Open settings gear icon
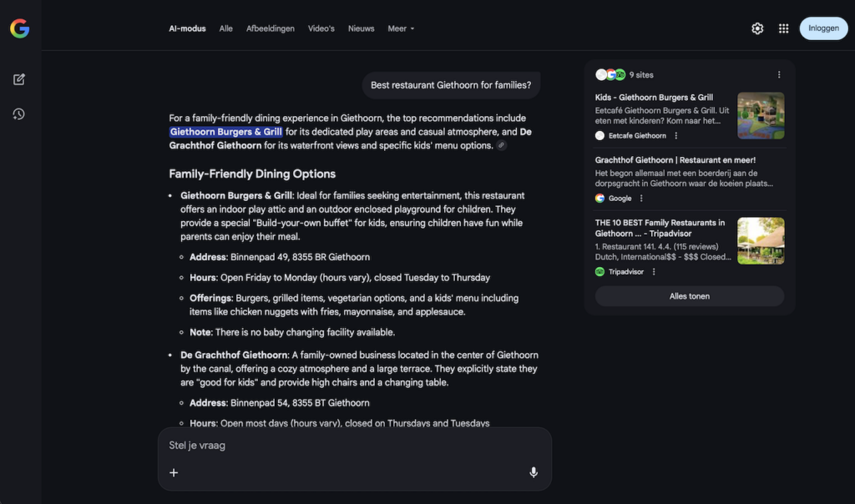Viewport: 855px width, 504px height. 757,28
